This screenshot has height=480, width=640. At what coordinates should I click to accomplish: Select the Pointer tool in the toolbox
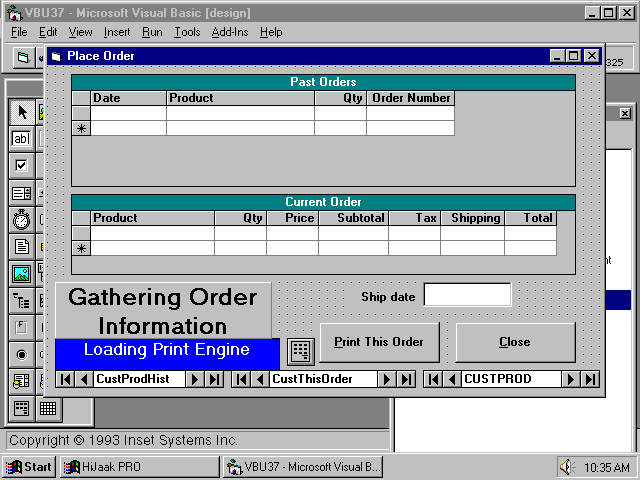pyautogui.click(x=21, y=111)
